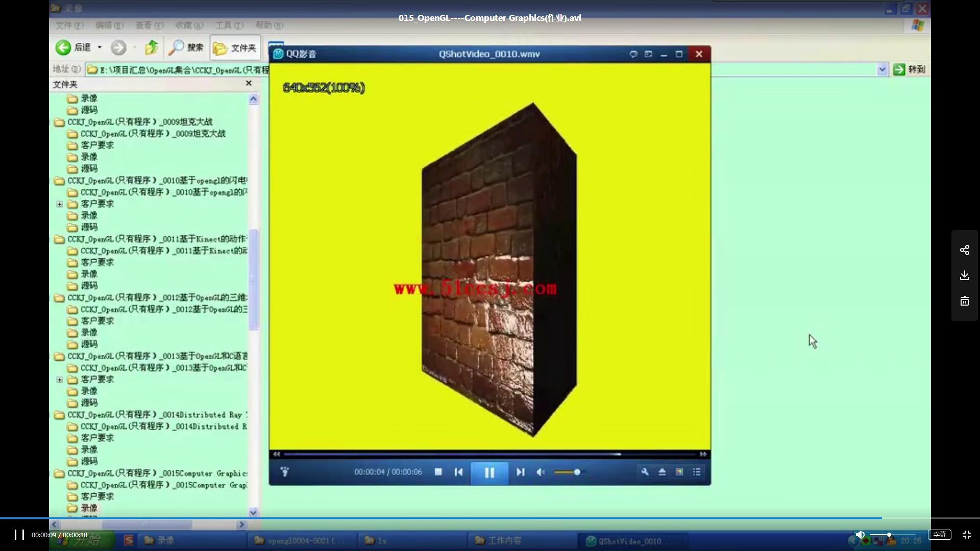Go up one folder level
This screenshot has width=980, height=551.
click(x=151, y=47)
